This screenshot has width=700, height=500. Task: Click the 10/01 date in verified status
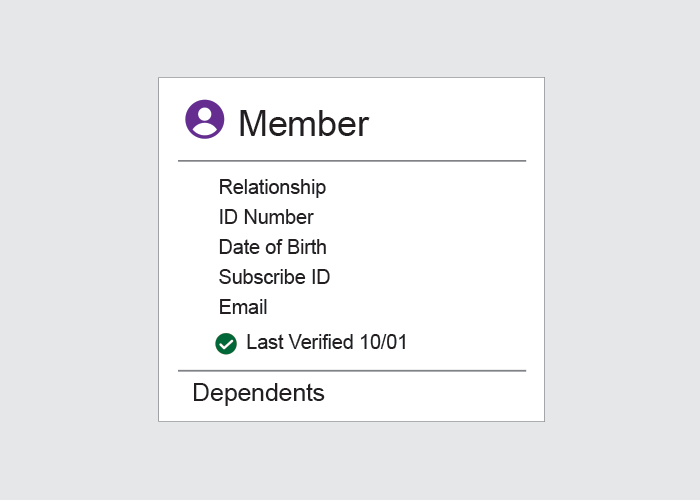pyautogui.click(x=383, y=342)
